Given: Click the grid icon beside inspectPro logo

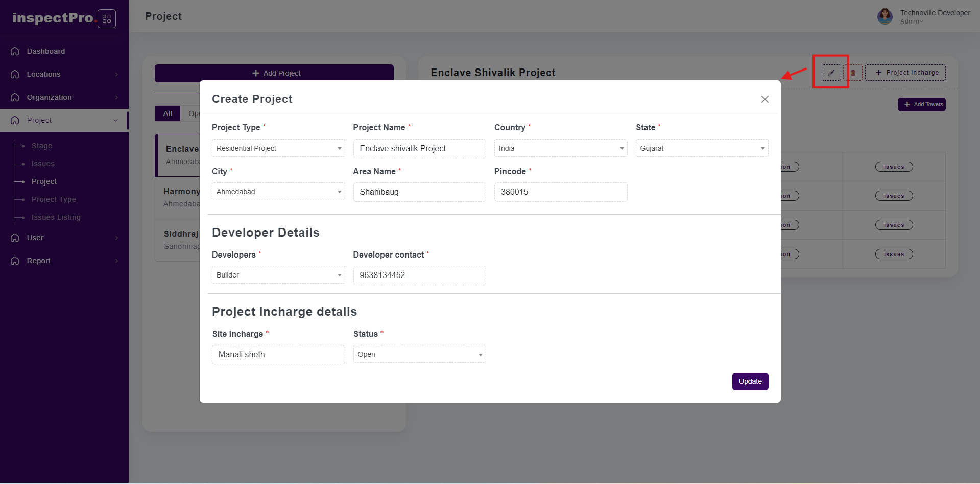Looking at the screenshot, I should (x=107, y=19).
